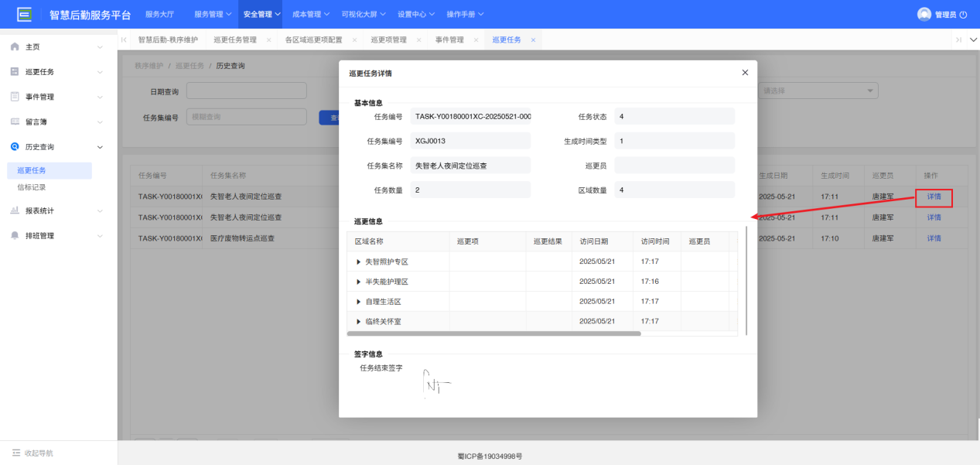Click the 报表统计 chart icon

(15, 210)
